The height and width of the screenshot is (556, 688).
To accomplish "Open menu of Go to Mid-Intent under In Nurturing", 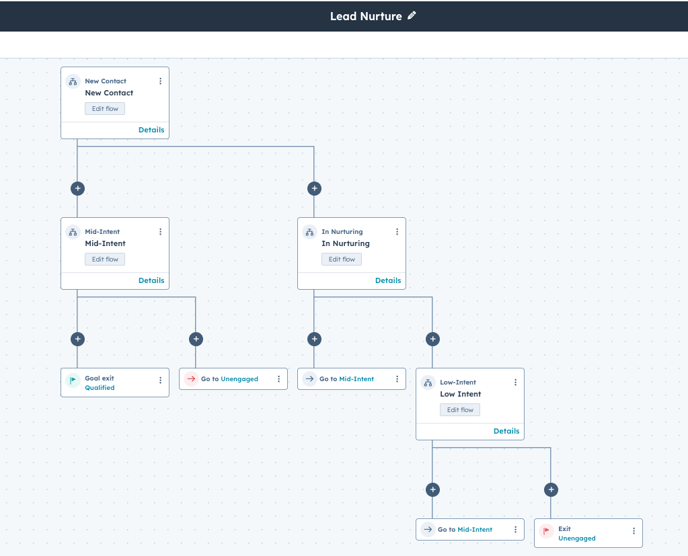I will click(x=397, y=379).
